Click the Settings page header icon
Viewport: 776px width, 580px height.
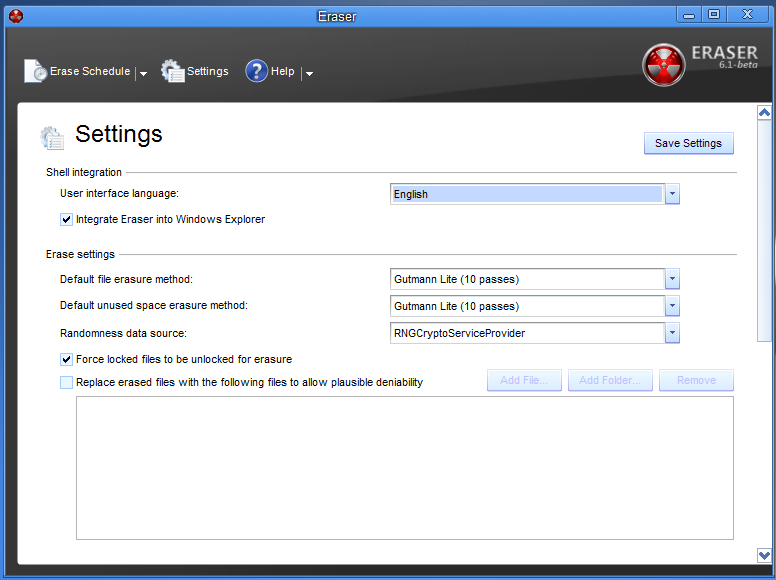coord(52,137)
